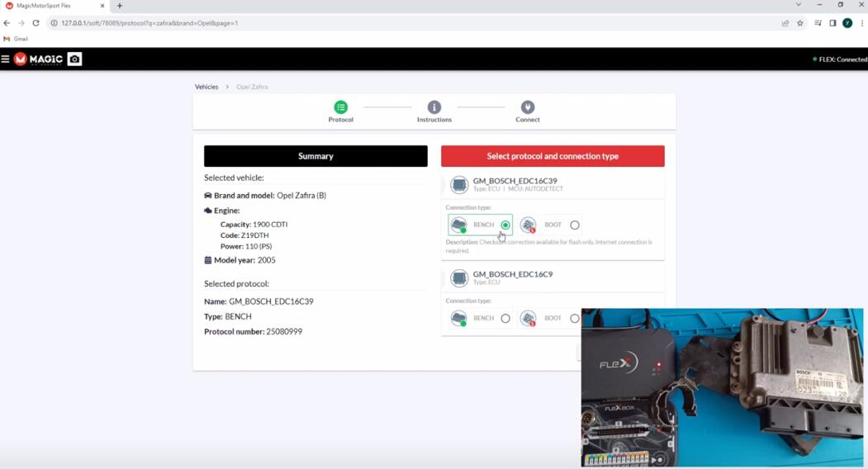Screen dimensions: 868x469
Task: Open the reading list icon in toolbar
Action: [818, 23]
